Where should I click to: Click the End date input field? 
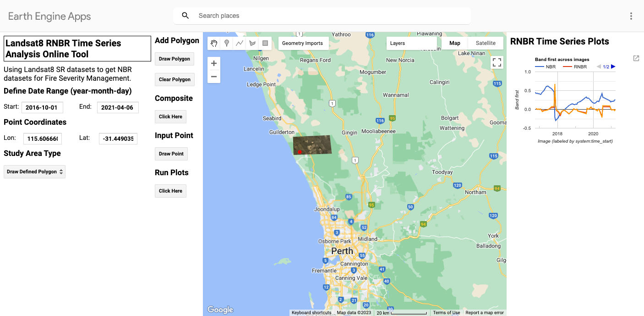point(118,107)
